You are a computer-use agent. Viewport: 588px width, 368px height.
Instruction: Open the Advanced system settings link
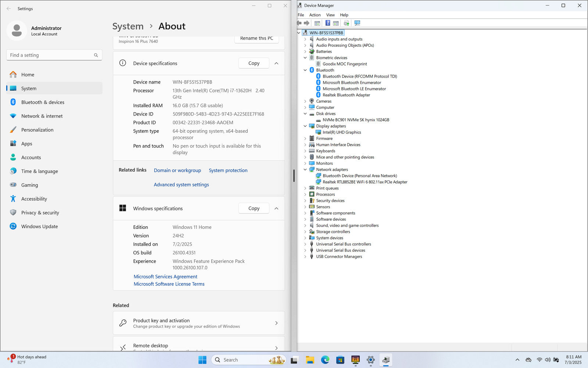click(x=181, y=185)
